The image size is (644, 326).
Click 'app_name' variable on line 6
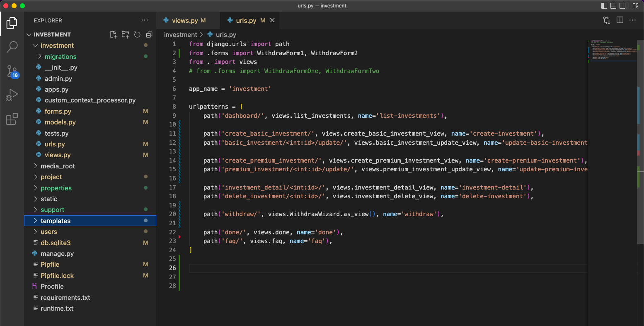pyautogui.click(x=203, y=89)
